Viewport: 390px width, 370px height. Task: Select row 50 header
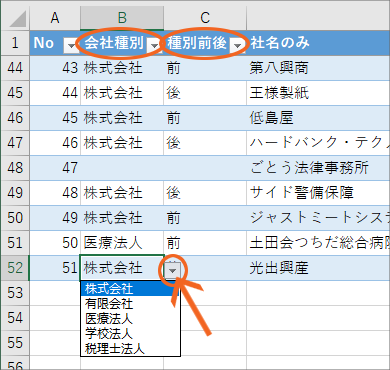(x=15, y=218)
